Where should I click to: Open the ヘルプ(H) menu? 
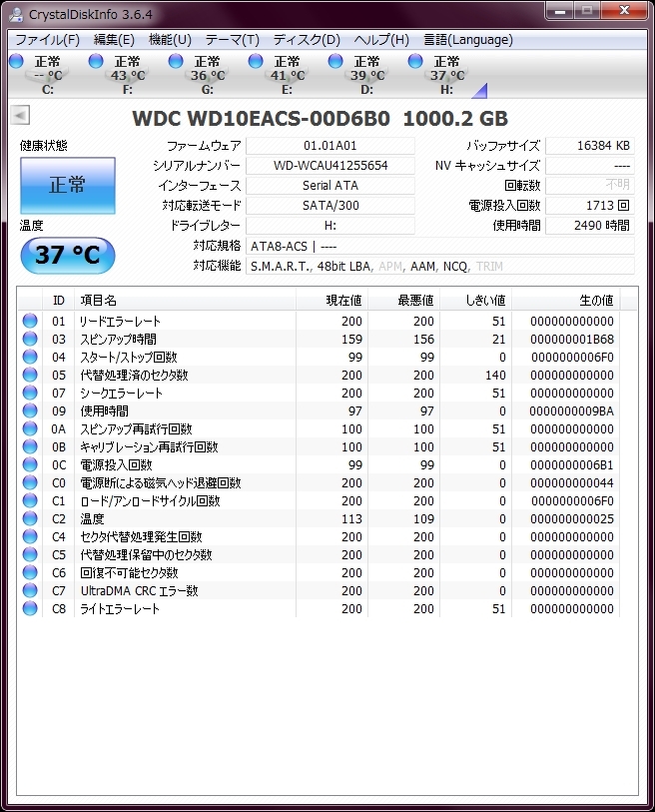coord(381,40)
